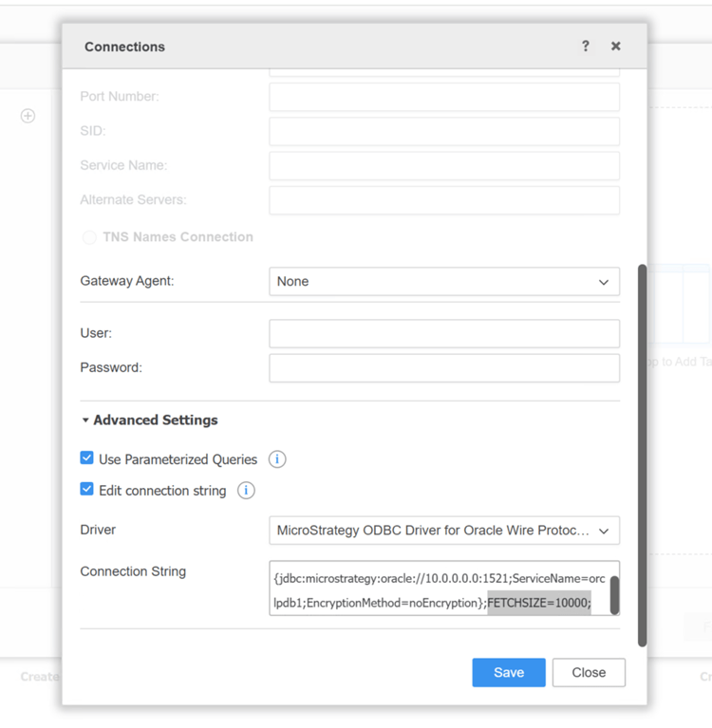712x728 pixels.
Task: Toggle Edit connection string checkbox
Action: tap(87, 490)
